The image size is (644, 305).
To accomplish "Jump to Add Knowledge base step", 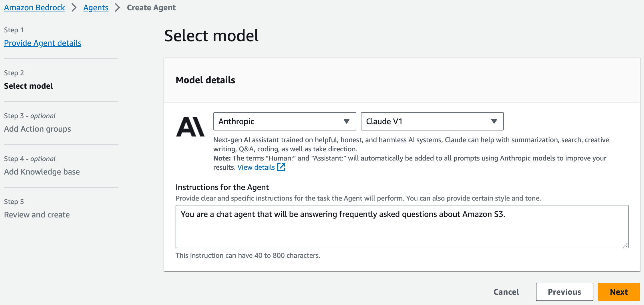I will click(42, 172).
